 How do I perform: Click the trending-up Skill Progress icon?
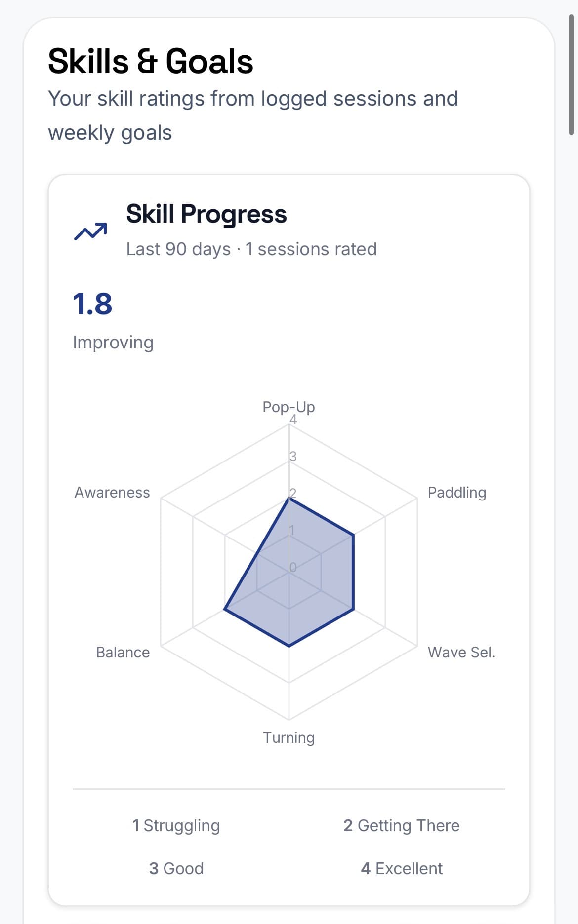(90, 231)
